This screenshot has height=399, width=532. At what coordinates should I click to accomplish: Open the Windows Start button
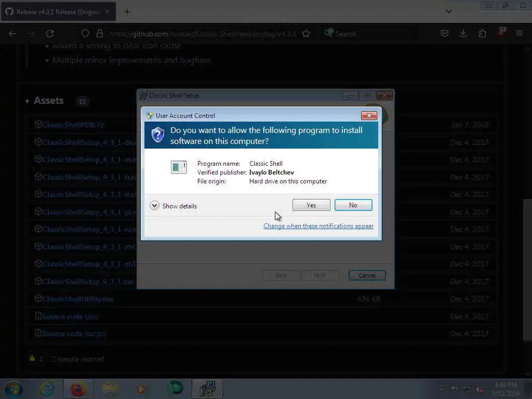point(14,389)
